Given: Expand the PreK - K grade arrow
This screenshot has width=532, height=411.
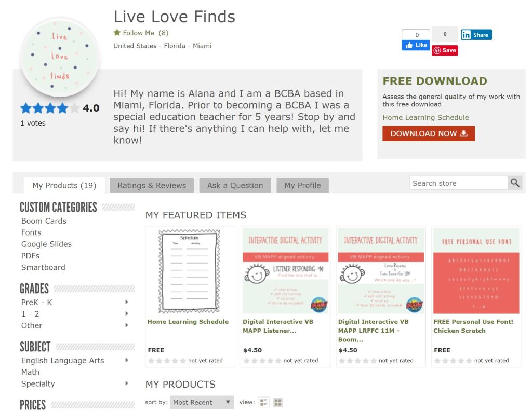Looking at the screenshot, I should click(x=127, y=302).
